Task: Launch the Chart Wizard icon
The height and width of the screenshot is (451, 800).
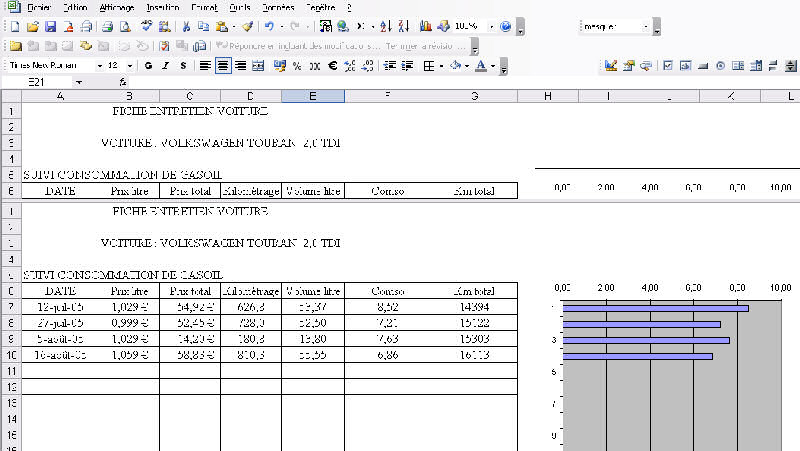Action: pyautogui.click(x=426, y=26)
